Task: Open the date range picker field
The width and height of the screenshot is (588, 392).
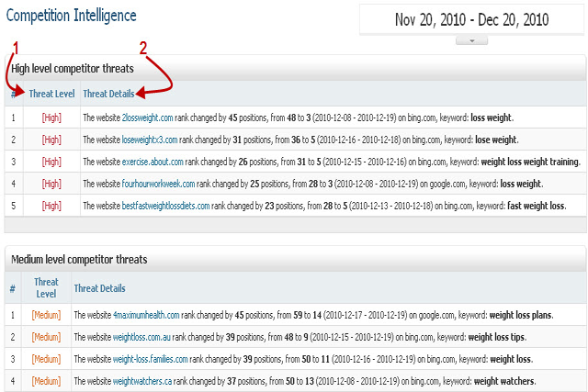Action: point(471,19)
